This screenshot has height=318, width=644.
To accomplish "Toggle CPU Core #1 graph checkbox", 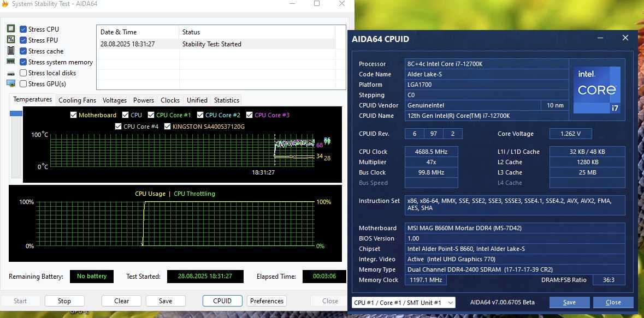I will pos(151,115).
